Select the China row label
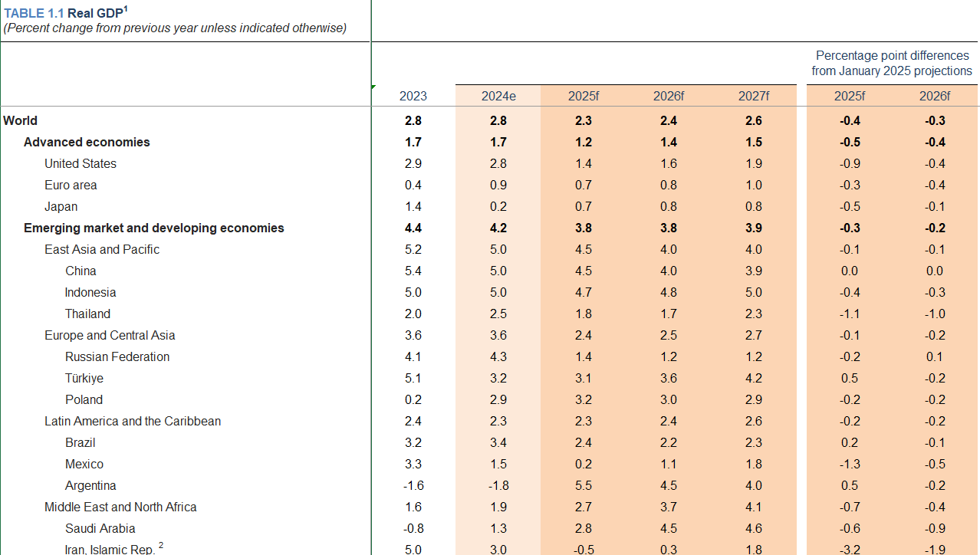This screenshot has width=980, height=555. 81,271
